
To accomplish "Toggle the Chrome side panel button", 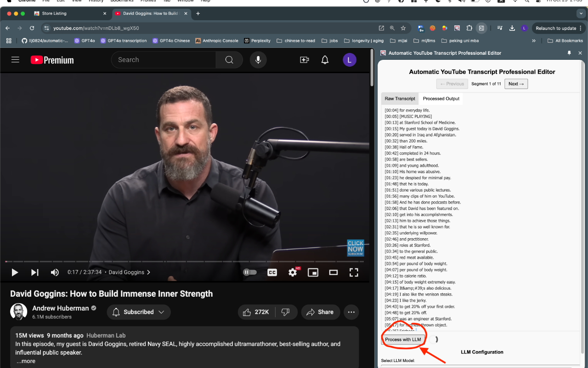I will click(481, 28).
